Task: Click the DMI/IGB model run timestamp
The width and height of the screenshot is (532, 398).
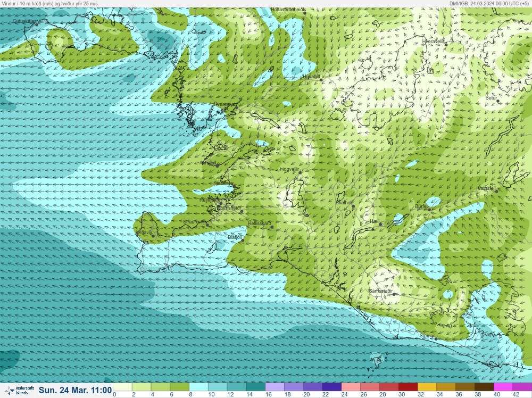Action: (489, 3)
